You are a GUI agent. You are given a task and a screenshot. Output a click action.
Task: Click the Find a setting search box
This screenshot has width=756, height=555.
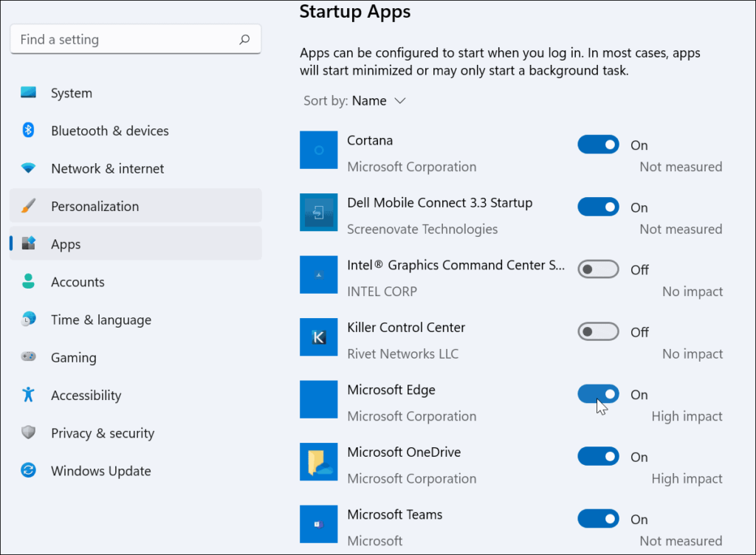(136, 40)
